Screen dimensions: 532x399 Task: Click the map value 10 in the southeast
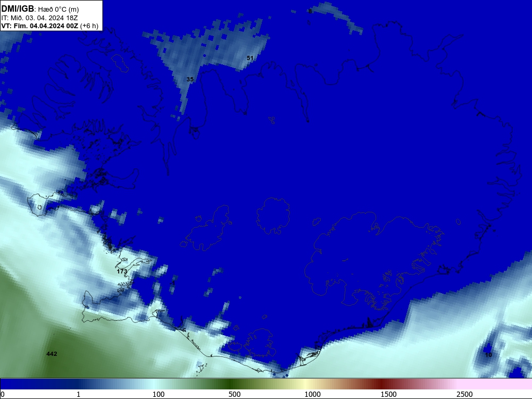(x=488, y=355)
